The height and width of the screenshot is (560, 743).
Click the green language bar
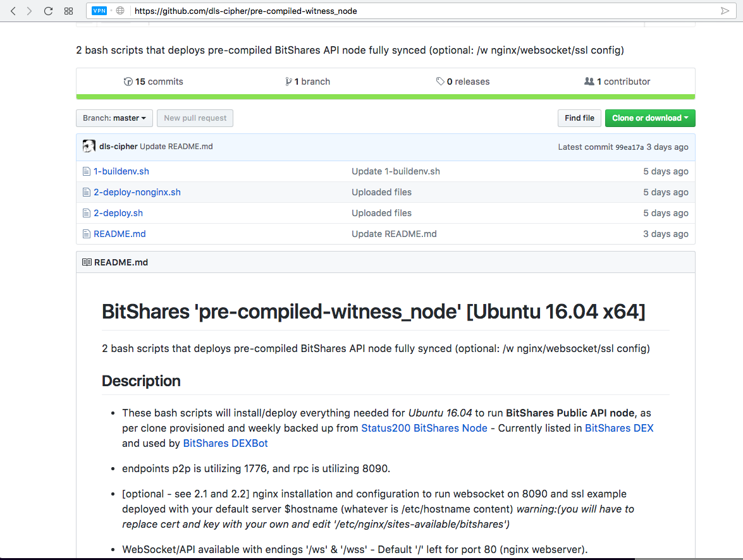tap(385, 97)
